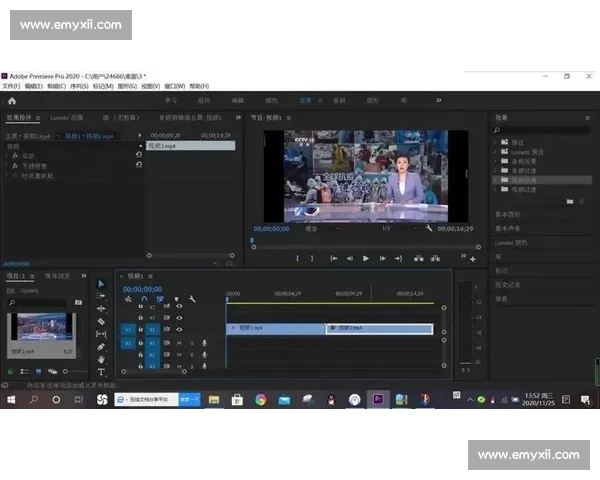Image resolution: width=600 pixels, height=480 pixels.
Task: Click the Program Monitor playhead scrubber
Action: (x=252, y=240)
